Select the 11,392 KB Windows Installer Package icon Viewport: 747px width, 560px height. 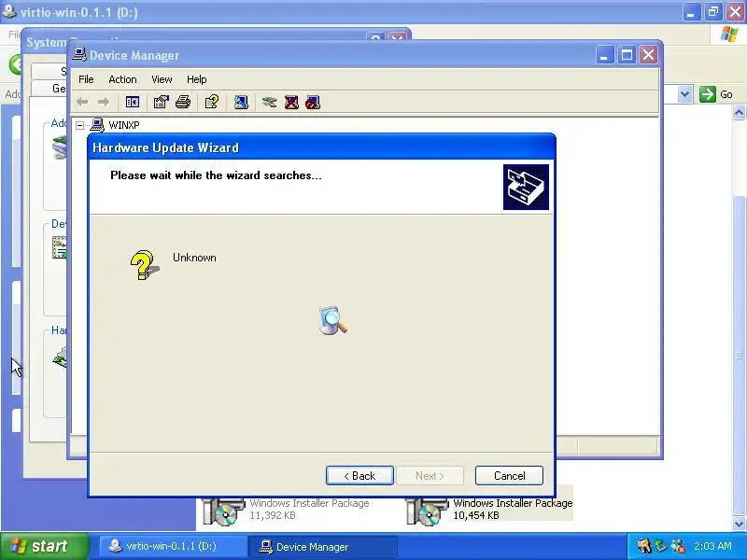click(223, 511)
